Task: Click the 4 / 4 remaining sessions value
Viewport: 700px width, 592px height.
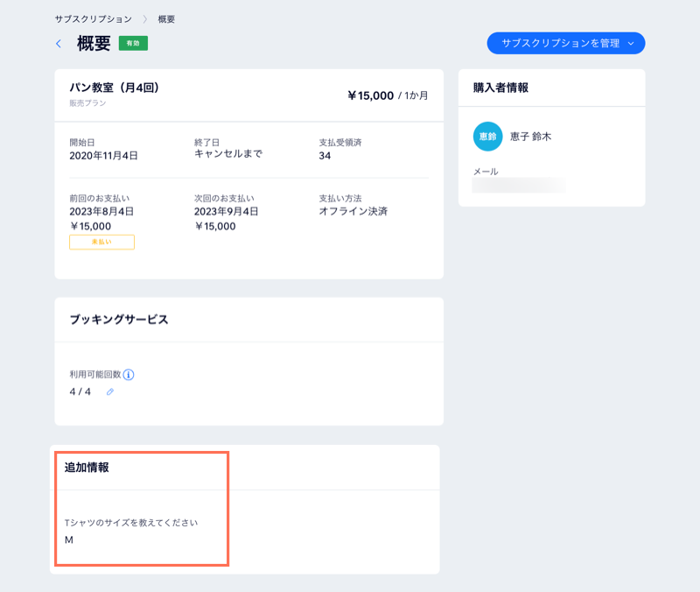Action: point(80,391)
